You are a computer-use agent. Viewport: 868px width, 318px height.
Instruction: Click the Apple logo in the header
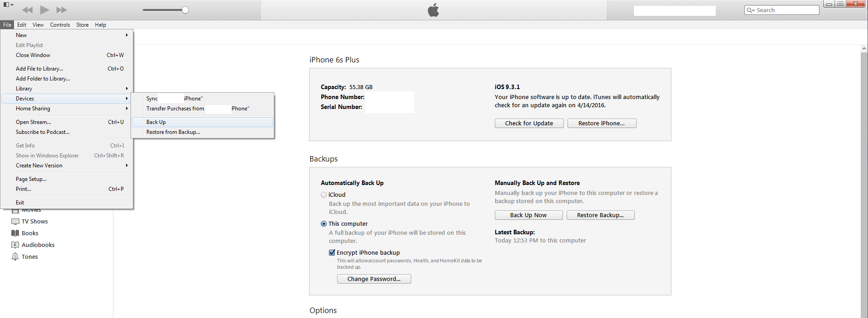[x=433, y=10]
